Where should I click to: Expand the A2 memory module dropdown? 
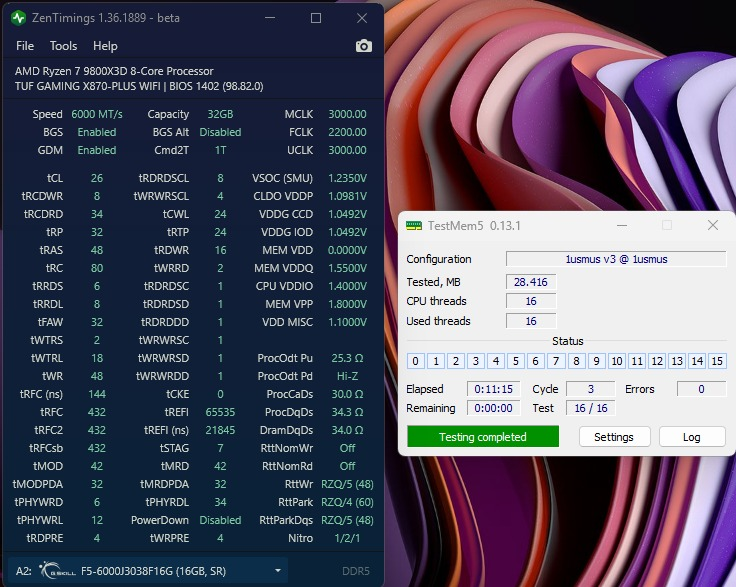pos(278,571)
